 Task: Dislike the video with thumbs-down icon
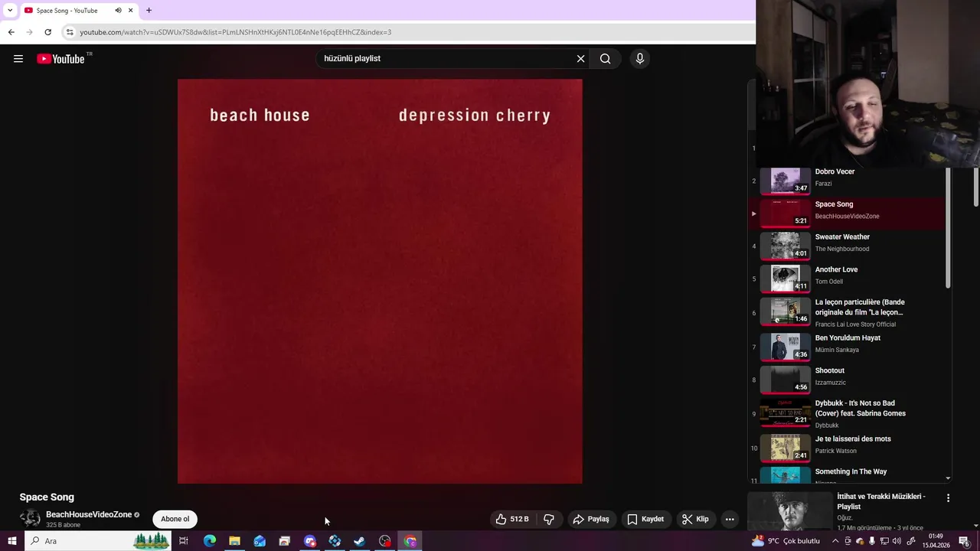549,519
